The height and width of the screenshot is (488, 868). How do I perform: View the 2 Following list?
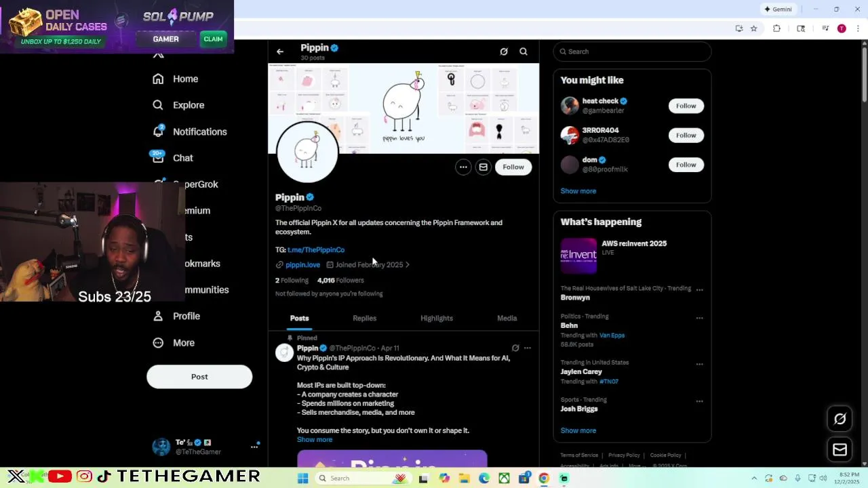(292, 280)
